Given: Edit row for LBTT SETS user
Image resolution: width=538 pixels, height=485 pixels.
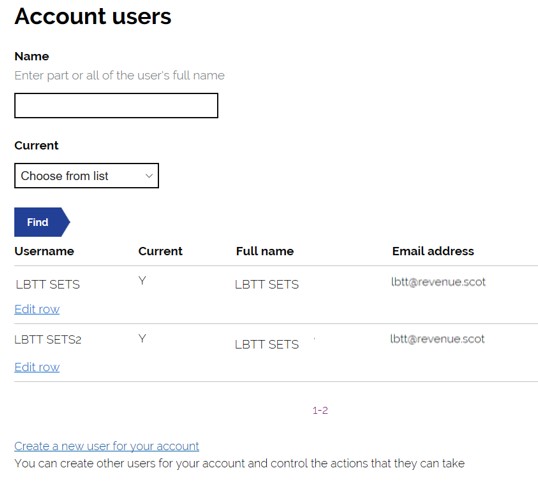Looking at the screenshot, I should [37, 309].
